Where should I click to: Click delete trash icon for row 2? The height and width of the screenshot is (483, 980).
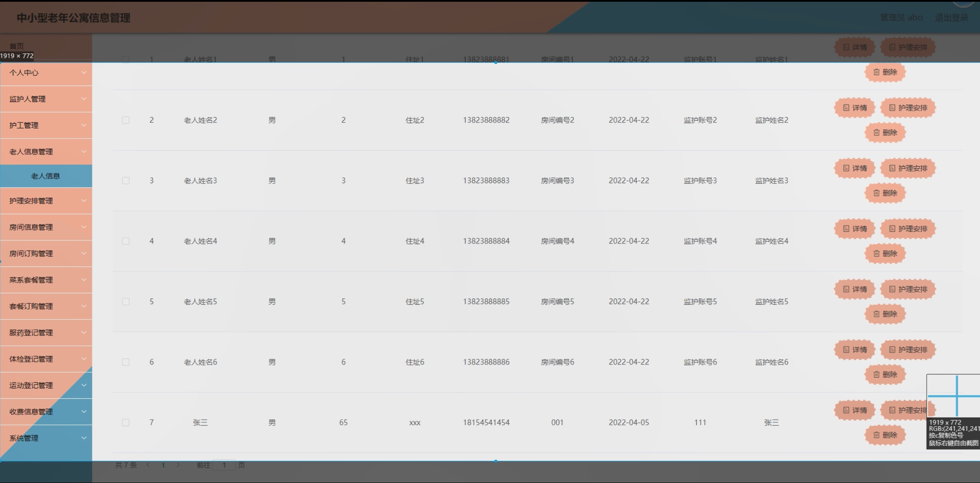tap(876, 132)
